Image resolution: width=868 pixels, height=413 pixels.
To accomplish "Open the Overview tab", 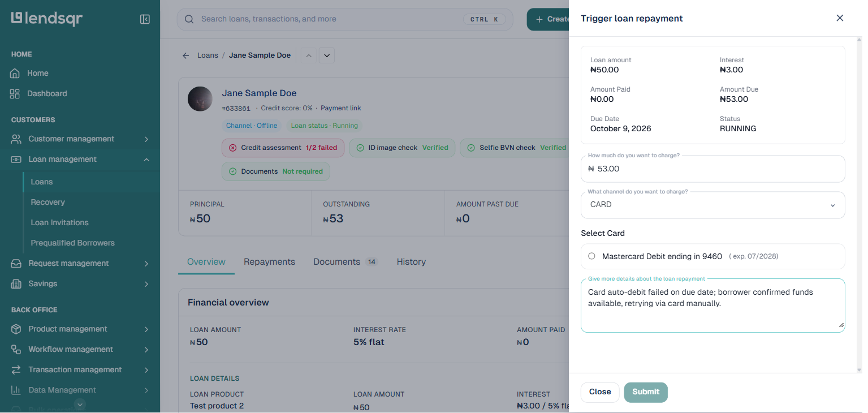I will click(x=206, y=262).
